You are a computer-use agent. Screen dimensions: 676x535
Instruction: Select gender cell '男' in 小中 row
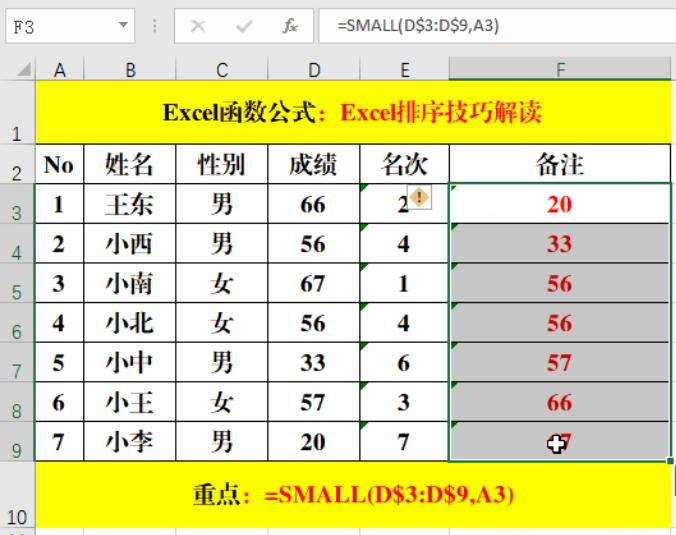[222, 362]
